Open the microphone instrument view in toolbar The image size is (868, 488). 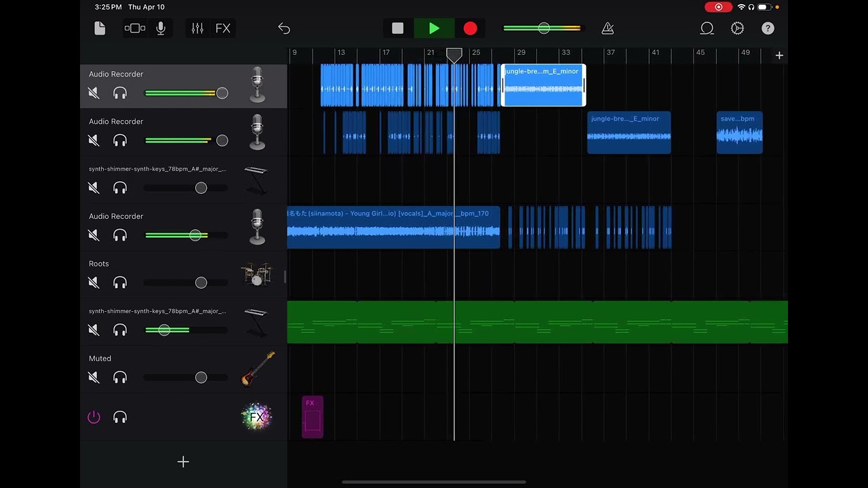tap(161, 28)
